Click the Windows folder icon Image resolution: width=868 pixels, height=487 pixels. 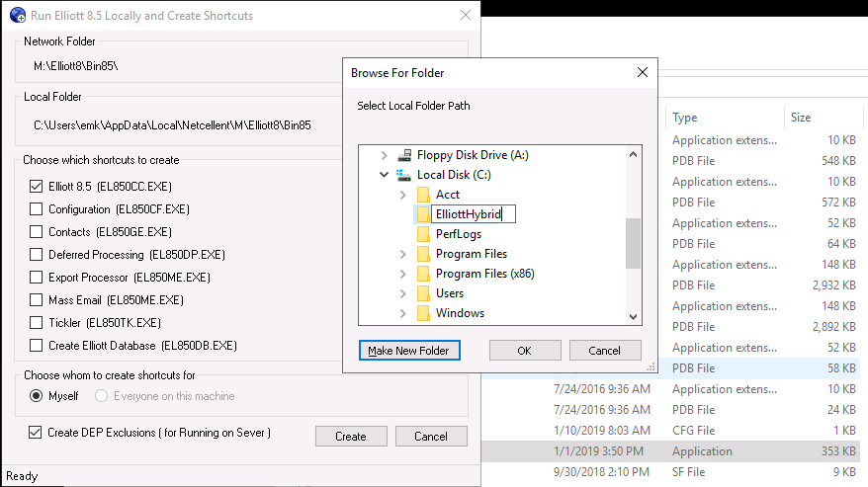point(423,313)
